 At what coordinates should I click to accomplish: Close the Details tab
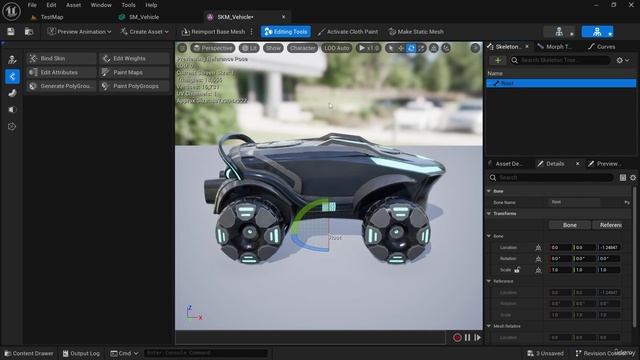pos(578,164)
